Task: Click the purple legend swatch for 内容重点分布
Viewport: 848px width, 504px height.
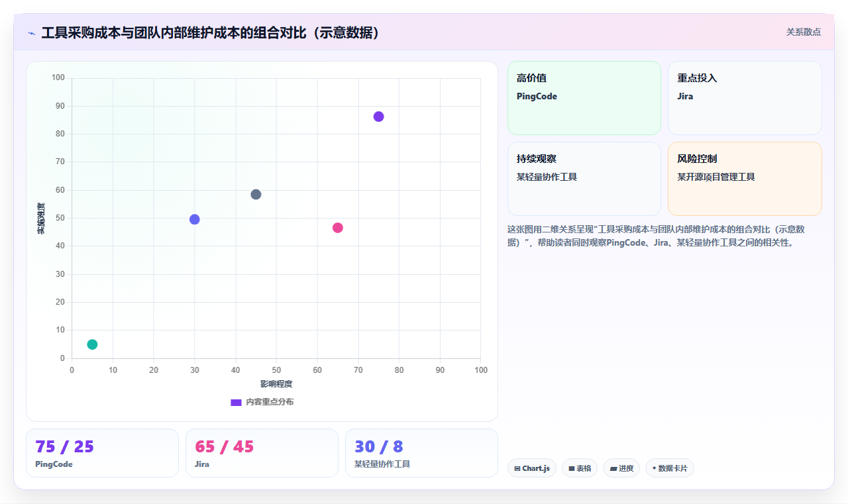Action: coord(236,402)
